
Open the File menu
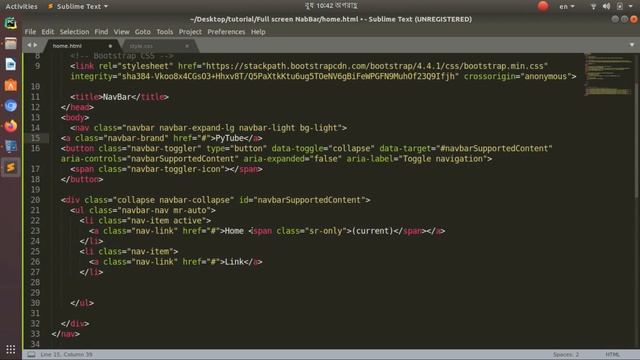pyautogui.click(x=30, y=32)
